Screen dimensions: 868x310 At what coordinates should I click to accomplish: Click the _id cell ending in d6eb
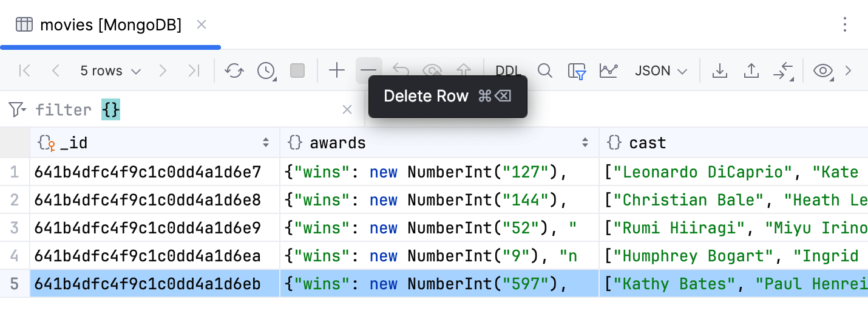[x=155, y=284]
